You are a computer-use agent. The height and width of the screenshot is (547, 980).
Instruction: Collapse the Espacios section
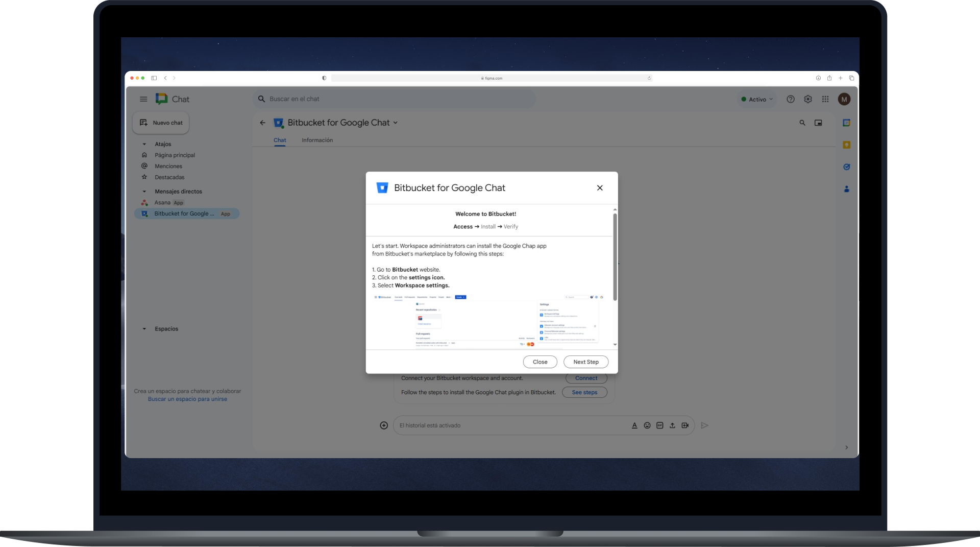144,329
